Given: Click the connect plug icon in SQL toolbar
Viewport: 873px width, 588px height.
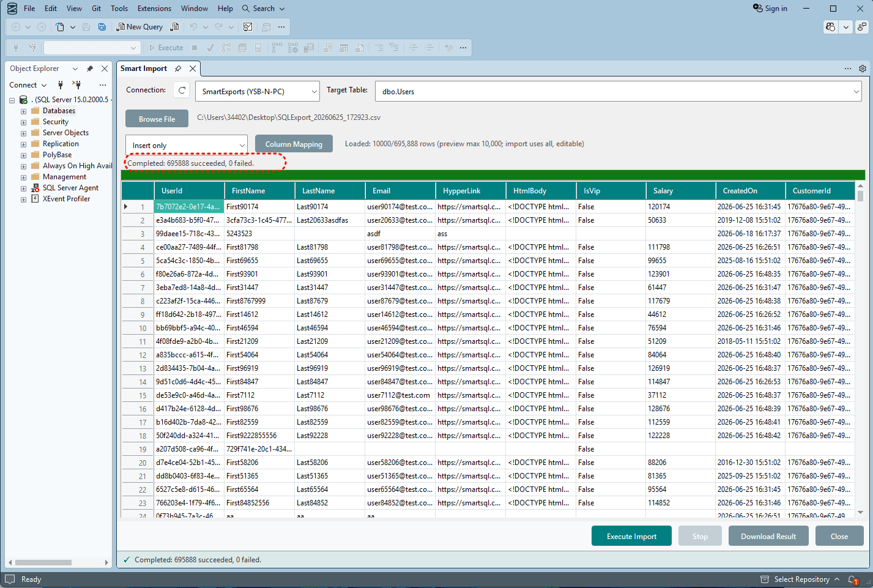Looking at the screenshot, I should [16, 48].
